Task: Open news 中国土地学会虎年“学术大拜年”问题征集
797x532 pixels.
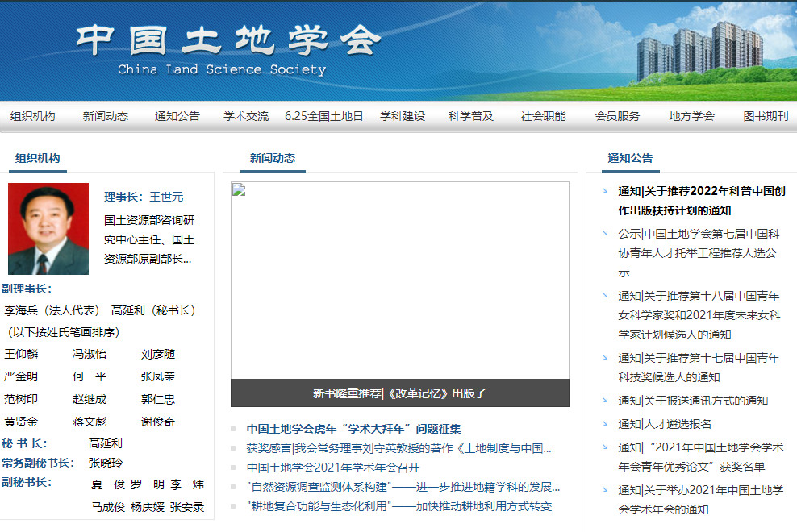Action: 354,429
